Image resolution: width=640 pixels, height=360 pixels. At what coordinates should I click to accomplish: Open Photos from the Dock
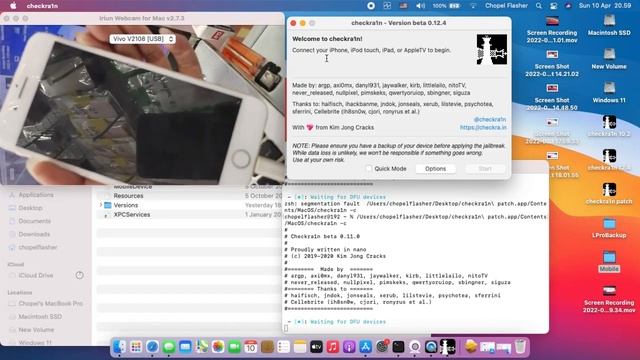point(218,347)
